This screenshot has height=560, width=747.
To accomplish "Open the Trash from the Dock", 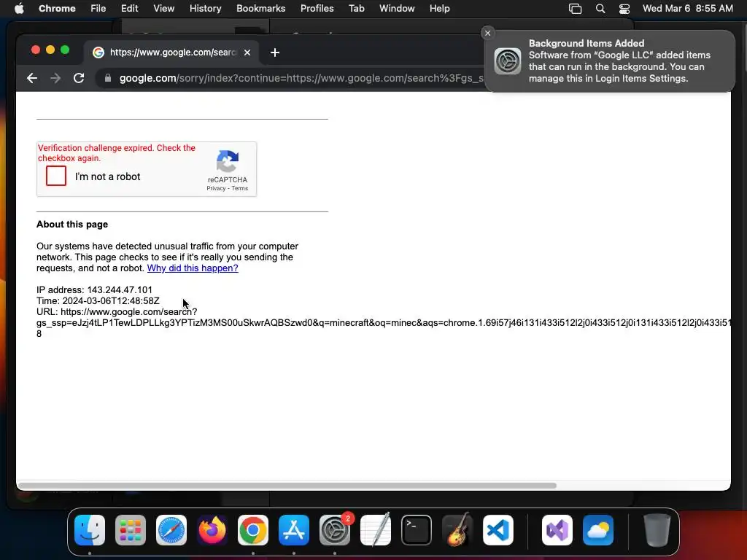I will (657, 530).
